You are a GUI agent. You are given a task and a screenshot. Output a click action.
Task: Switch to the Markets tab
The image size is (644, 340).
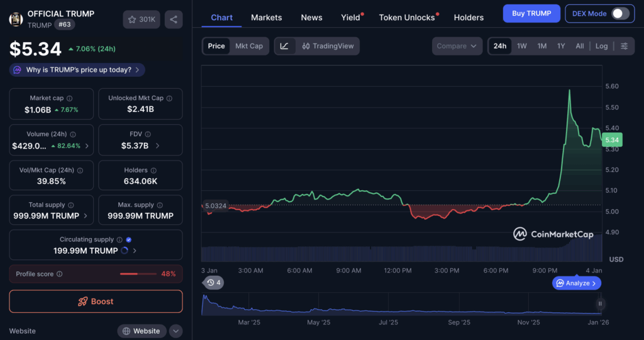[267, 18]
